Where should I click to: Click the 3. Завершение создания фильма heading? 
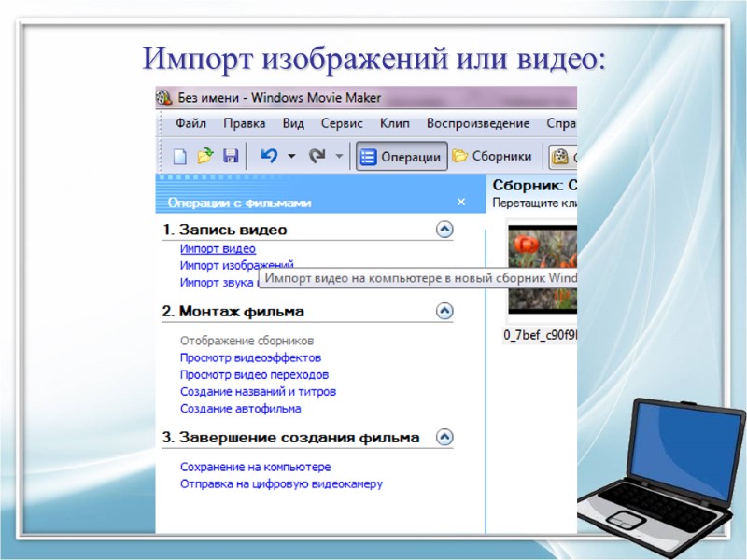tap(290, 438)
